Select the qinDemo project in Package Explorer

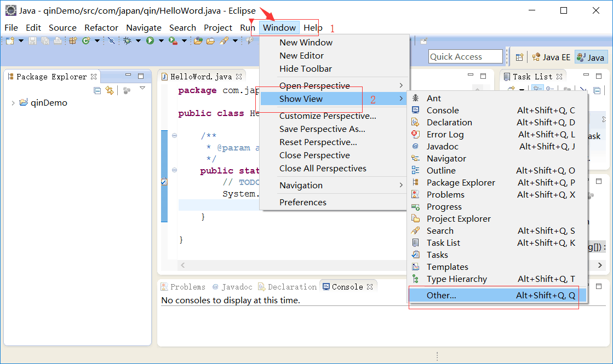click(x=49, y=103)
